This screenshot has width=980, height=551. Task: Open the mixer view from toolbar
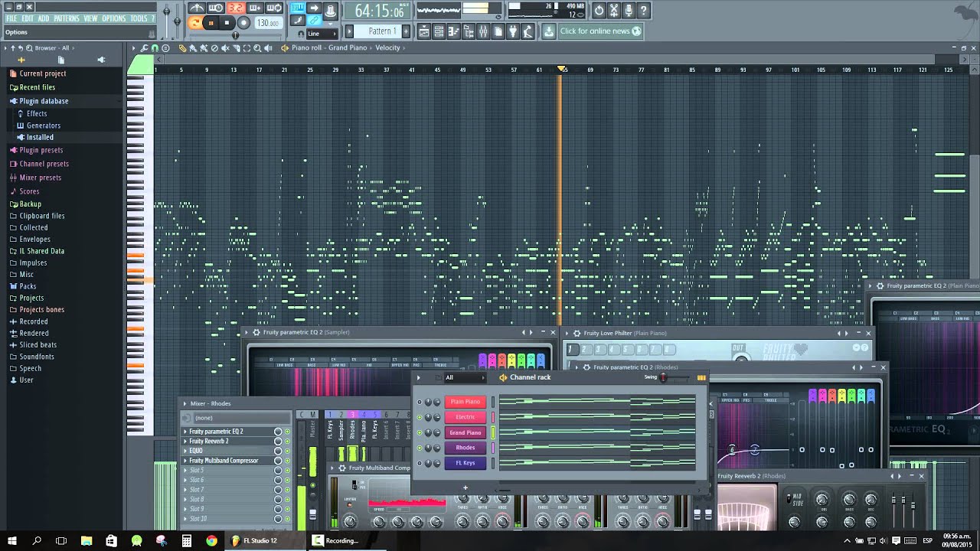(x=483, y=31)
